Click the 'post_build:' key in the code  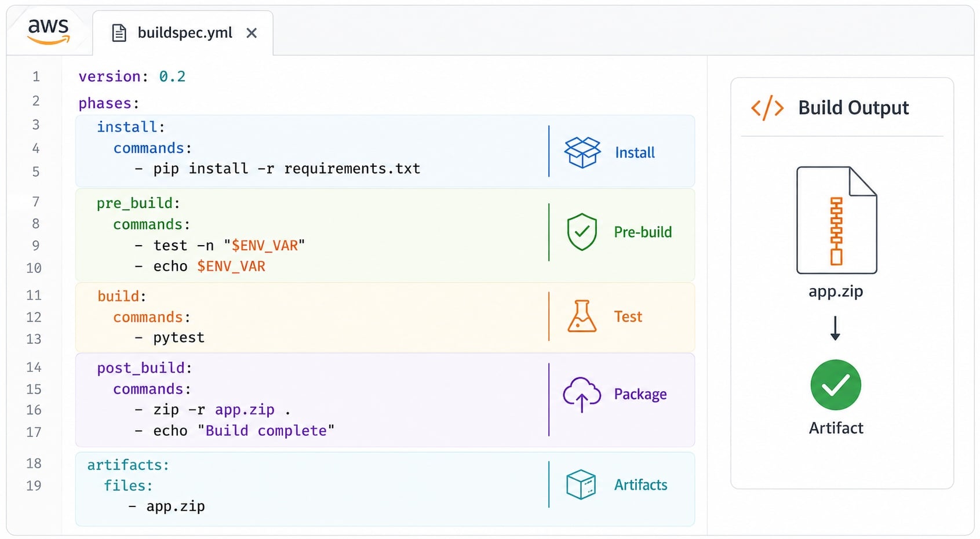pyautogui.click(x=144, y=368)
